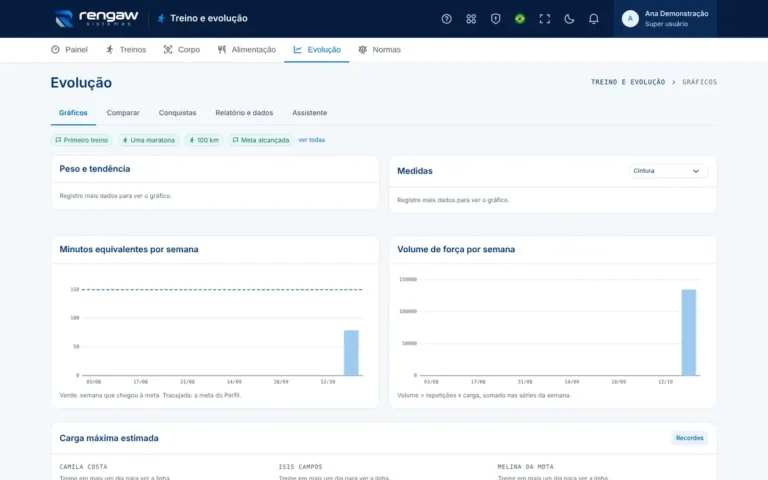This screenshot has height=480, width=768.
Task: Click the Uma maratona badge
Action: pos(148,140)
